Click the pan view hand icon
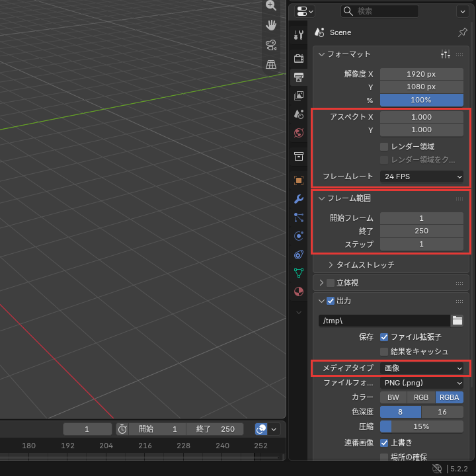Screen dimensions: 476x476 pos(271,25)
